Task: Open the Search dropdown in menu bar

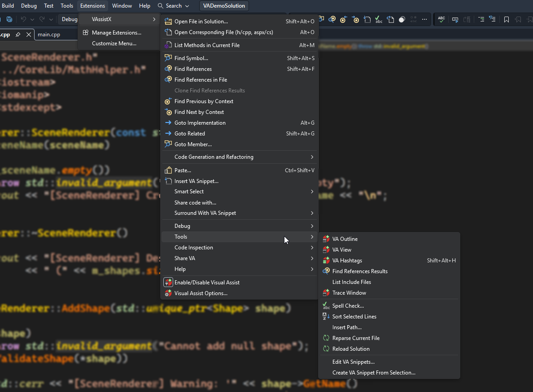Action: [x=173, y=6]
